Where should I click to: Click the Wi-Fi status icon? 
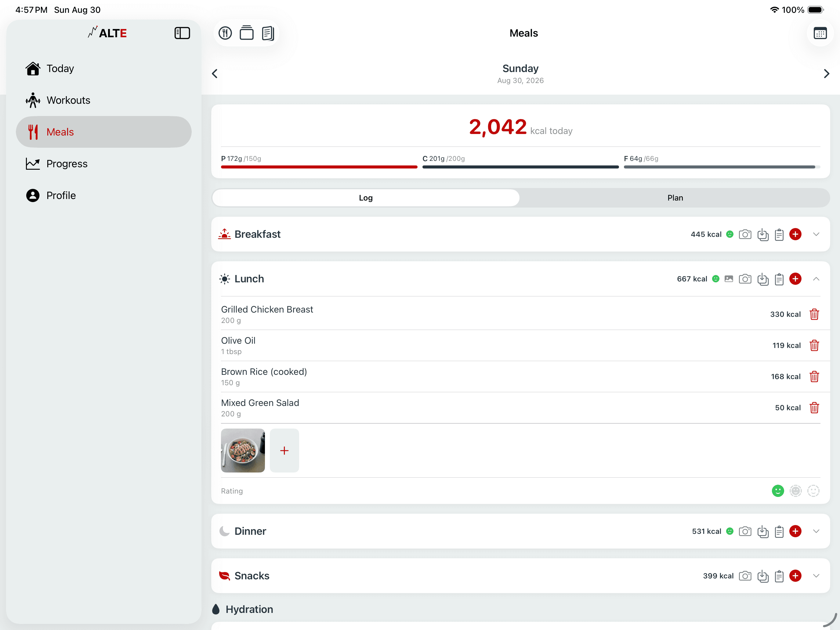(774, 10)
